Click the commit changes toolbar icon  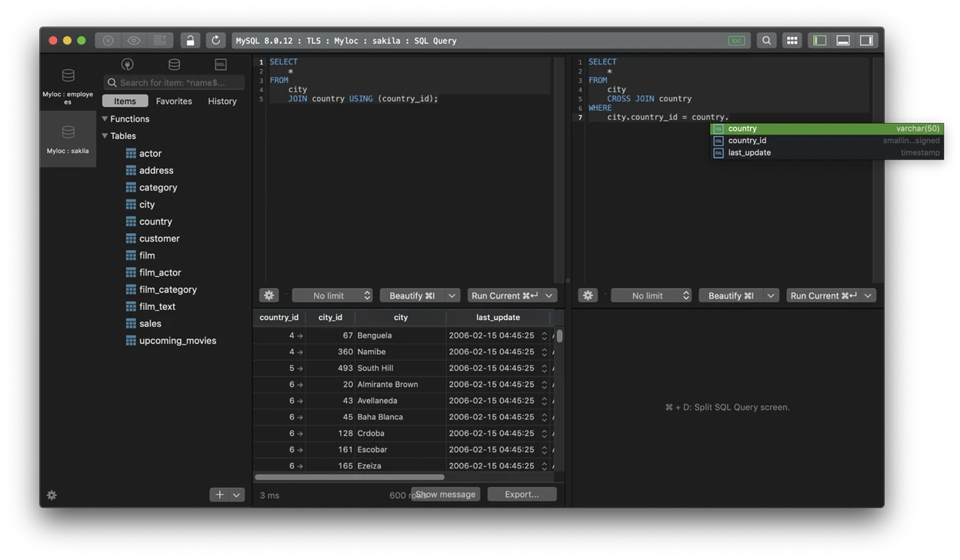coord(160,40)
